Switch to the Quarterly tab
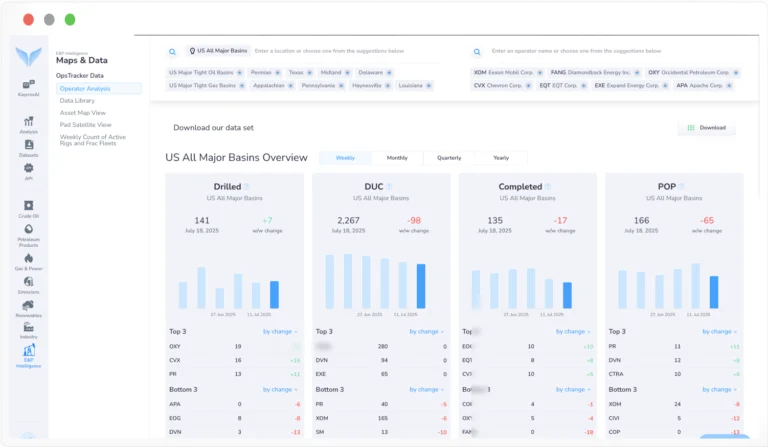This screenshot has height=447, width=768. [449, 158]
